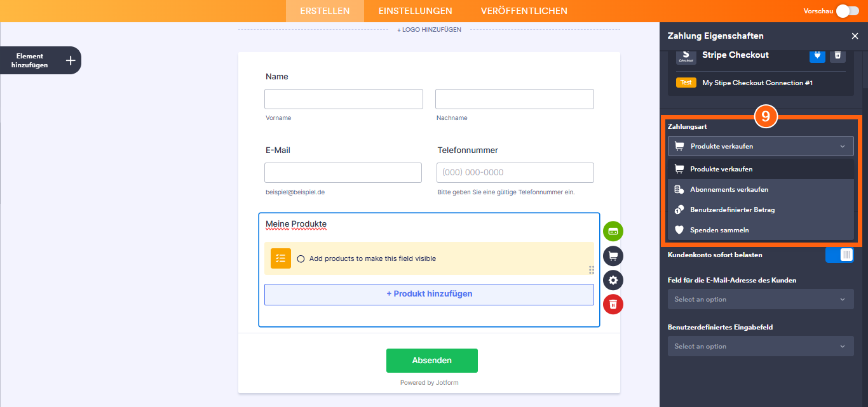The image size is (868, 407).
Task: Choose Abonnements verkaufen option
Action: click(729, 189)
